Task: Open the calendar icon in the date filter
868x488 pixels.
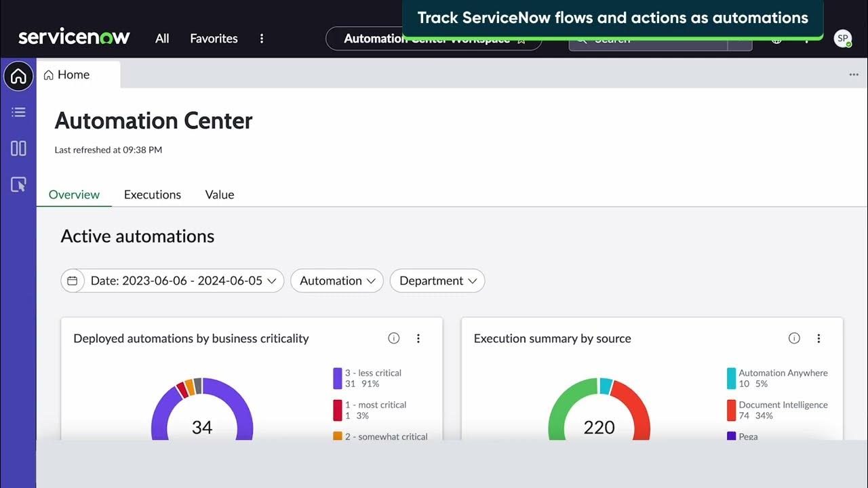Action: point(73,280)
